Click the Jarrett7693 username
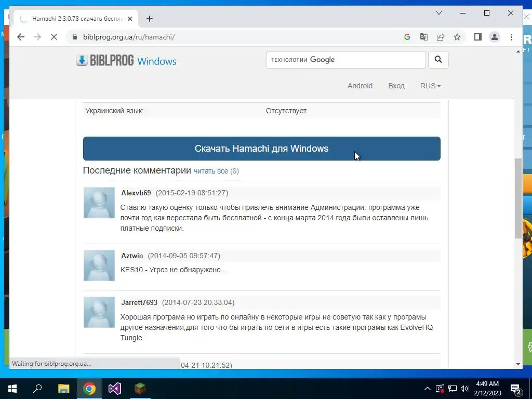Image resolution: width=532 pixels, height=399 pixels. [x=139, y=302]
